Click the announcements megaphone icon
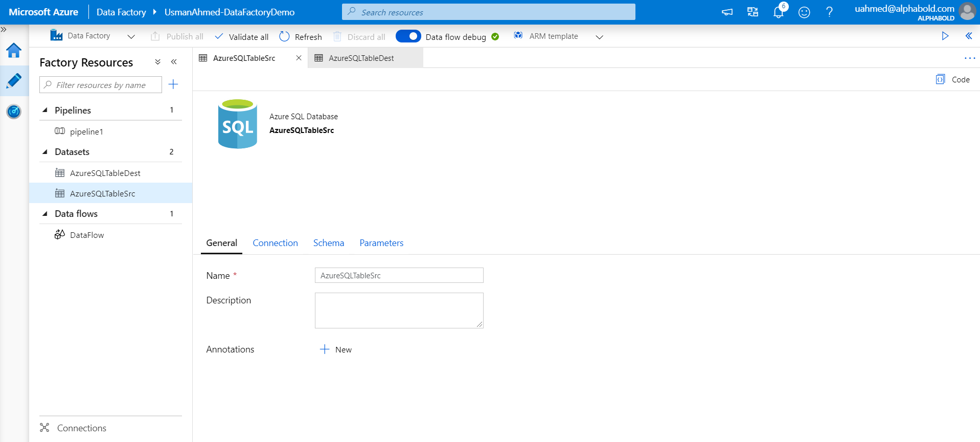Screen dimensions: 980x442 [x=727, y=12]
